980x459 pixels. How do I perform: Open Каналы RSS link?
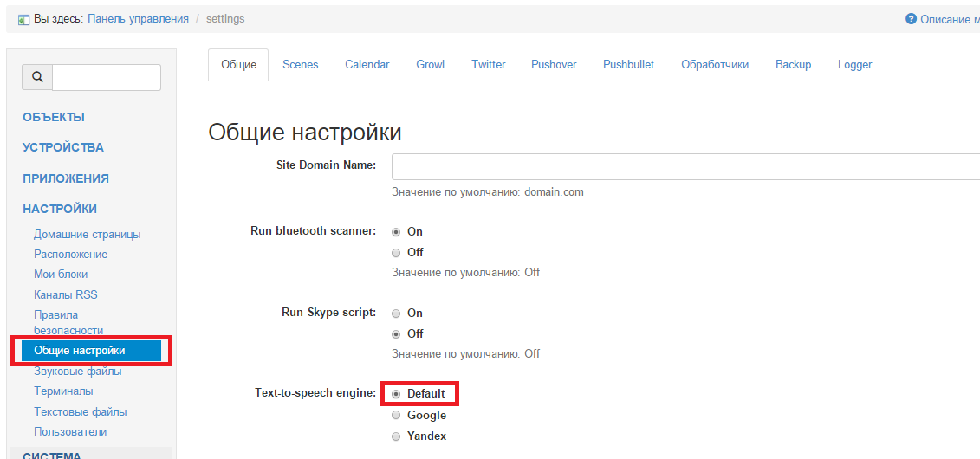pos(66,294)
